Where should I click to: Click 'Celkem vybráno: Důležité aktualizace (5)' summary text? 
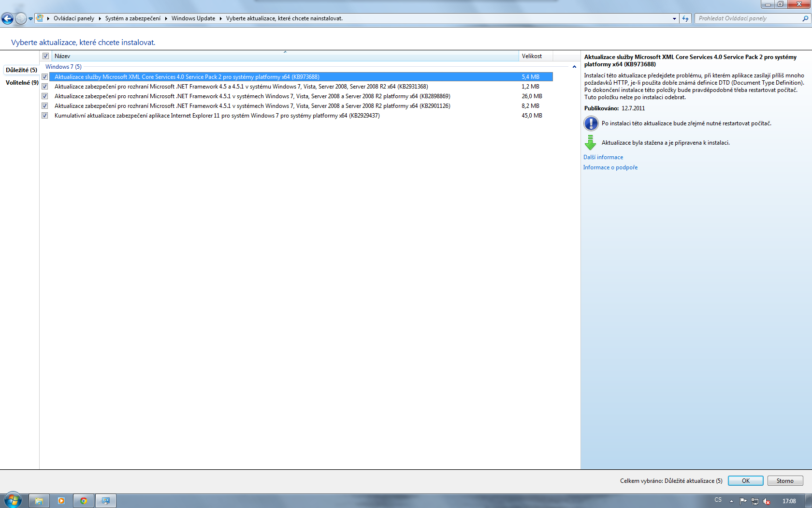coord(671,481)
